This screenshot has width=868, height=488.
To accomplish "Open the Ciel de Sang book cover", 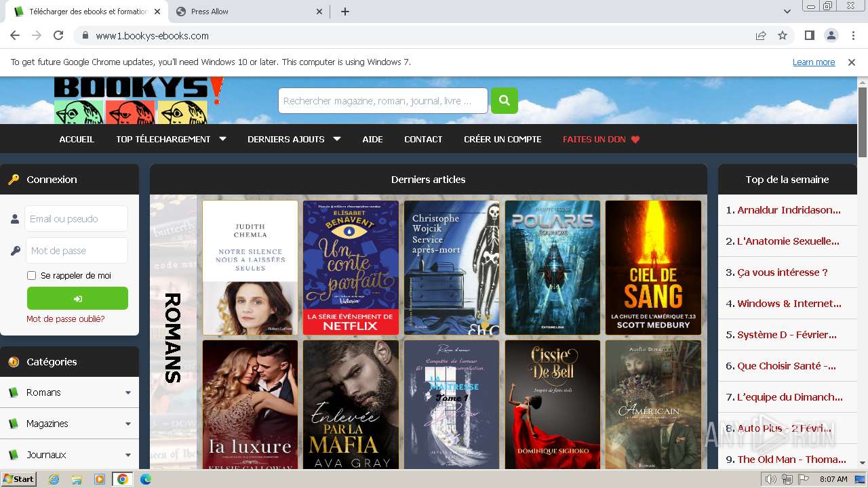I will click(x=653, y=267).
